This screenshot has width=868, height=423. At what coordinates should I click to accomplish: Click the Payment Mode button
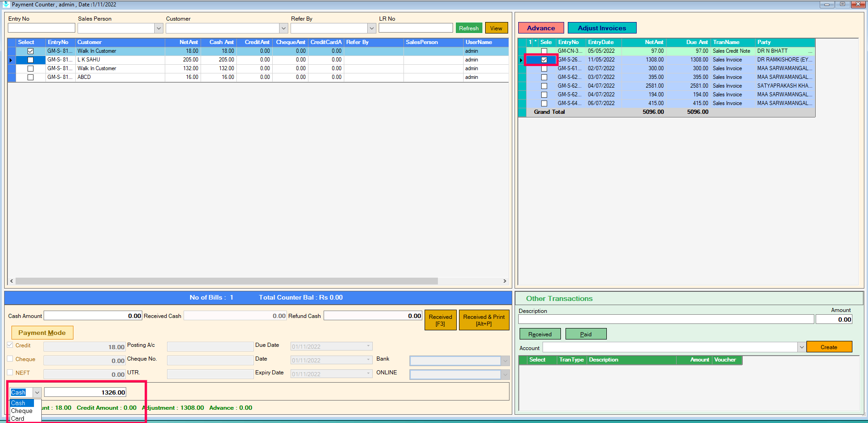pyautogui.click(x=42, y=333)
